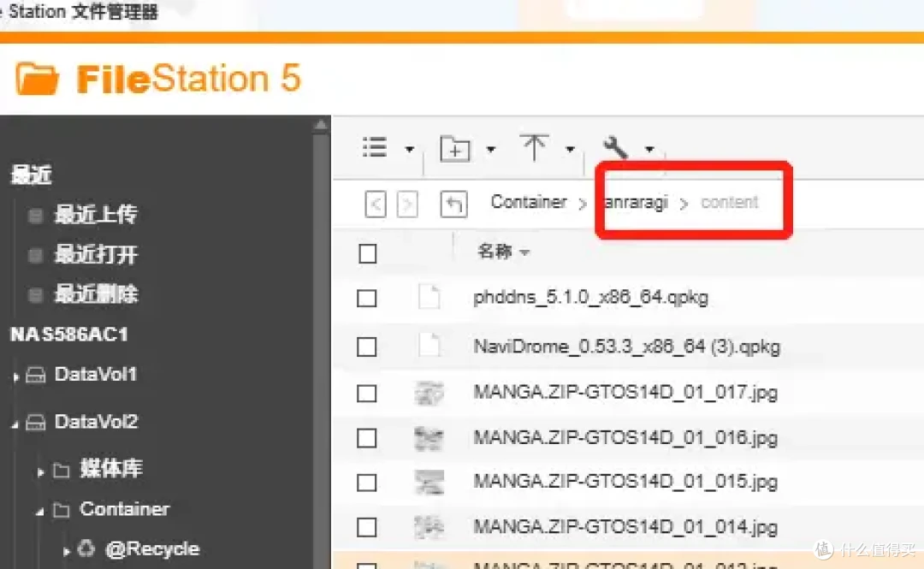The height and width of the screenshot is (569, 924).
Task: Click the DataVol2 drive icon
Action: click(x=35, y=422)
